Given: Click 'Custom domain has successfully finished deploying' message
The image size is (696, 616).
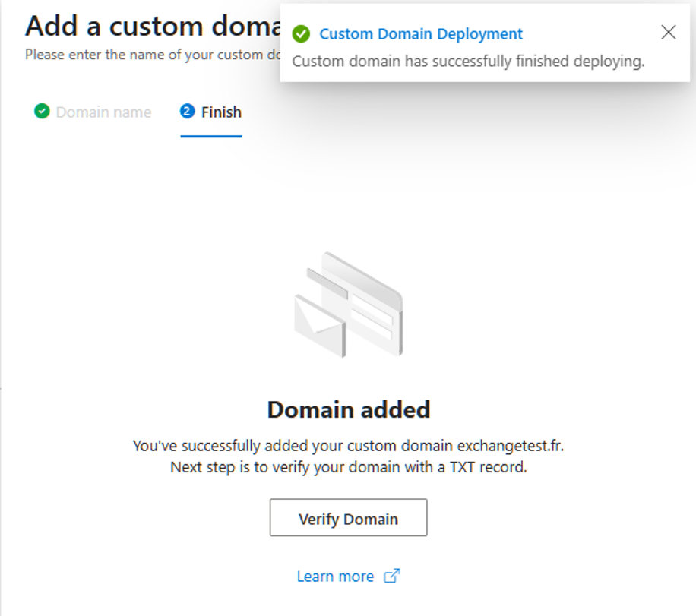Looking at the screenshot, I should click(468, 62).
